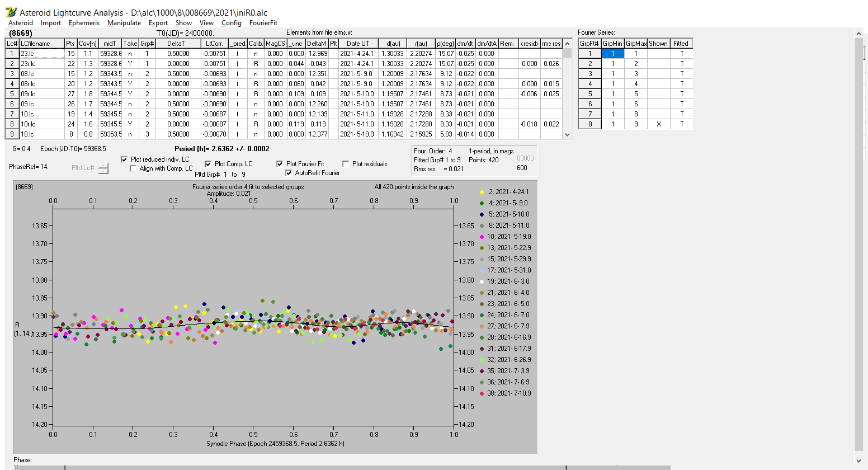This screenshot has width=868, height=470.
Task: Click the Shown header in Fourier Series
Action: [658, 44]
